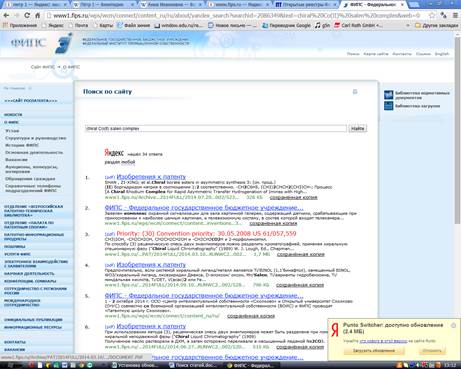The height and width of the screenshot is (369, 461).
Task: Open the English version link
Action: (442, 54)
